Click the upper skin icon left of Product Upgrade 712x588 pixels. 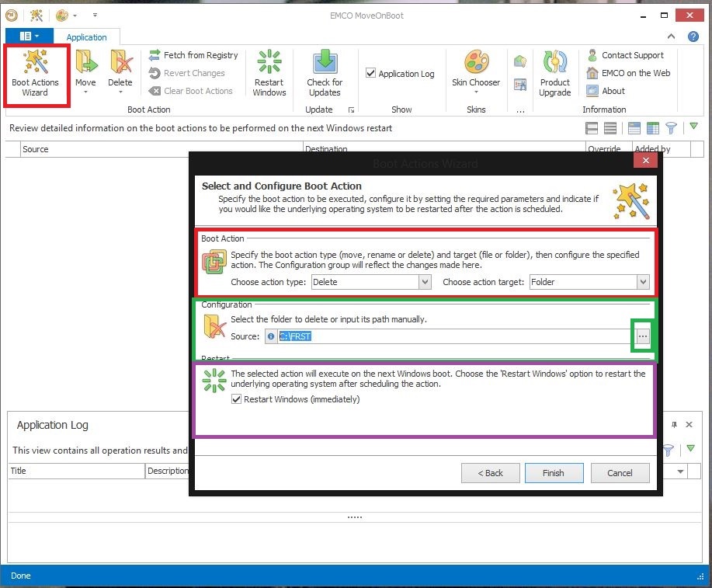coord(520,61)
